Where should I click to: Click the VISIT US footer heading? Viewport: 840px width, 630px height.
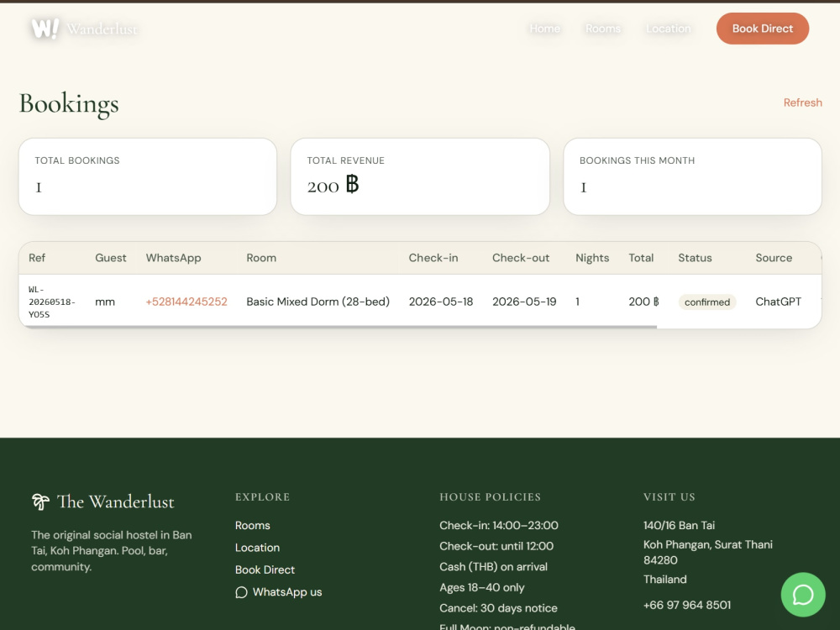(669, 497)
